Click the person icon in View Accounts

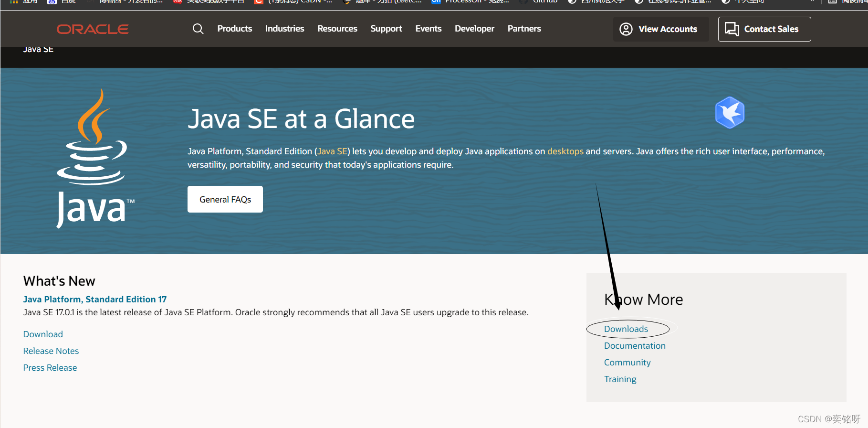[626, 29]
